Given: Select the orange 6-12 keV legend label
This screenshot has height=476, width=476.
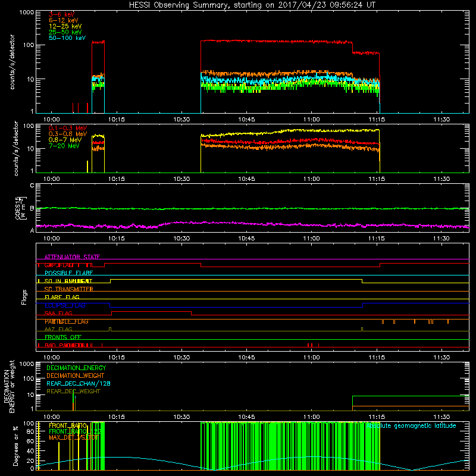Looking at the screenshot, I should (x=64, y=20).
